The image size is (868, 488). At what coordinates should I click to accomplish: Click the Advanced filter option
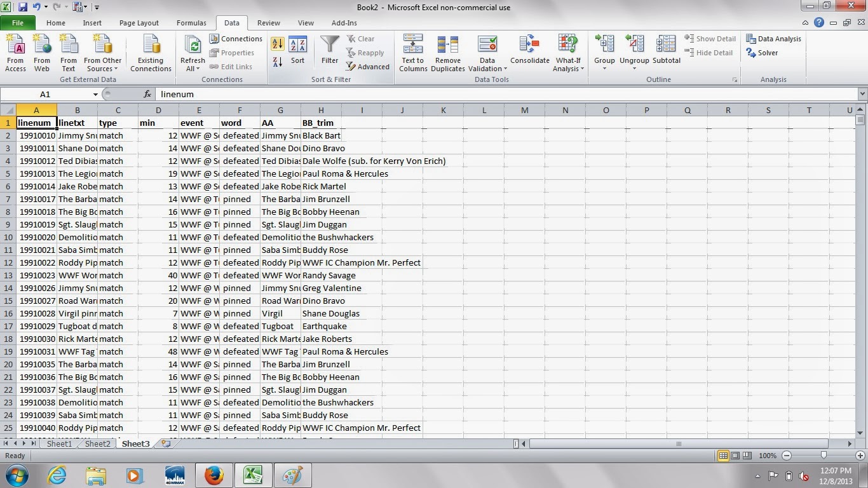tap(368, 67)
